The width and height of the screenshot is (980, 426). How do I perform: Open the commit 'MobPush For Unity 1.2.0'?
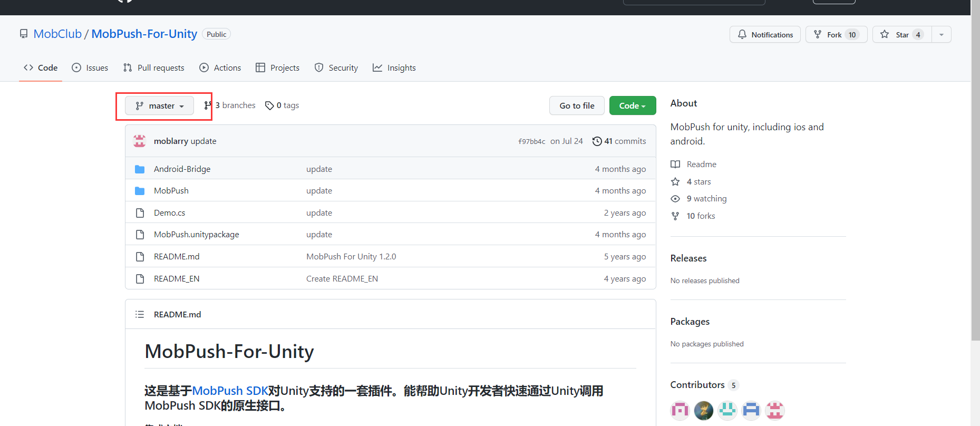pos(351,256)
